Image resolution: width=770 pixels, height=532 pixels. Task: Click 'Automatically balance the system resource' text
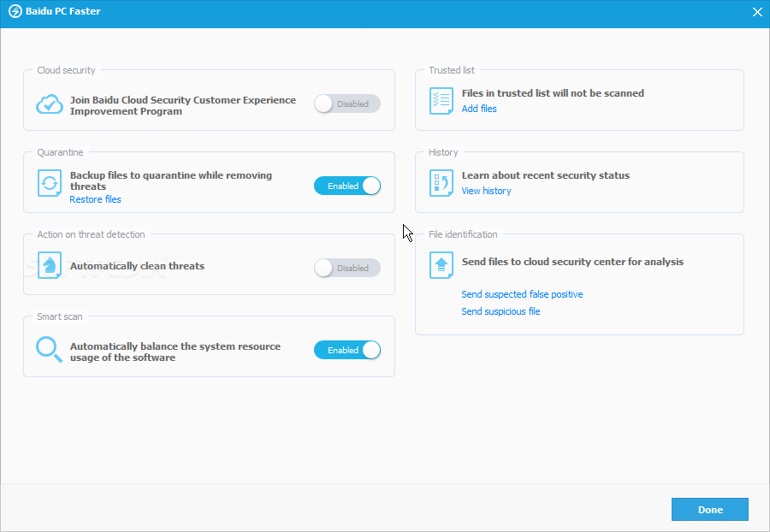175,346
